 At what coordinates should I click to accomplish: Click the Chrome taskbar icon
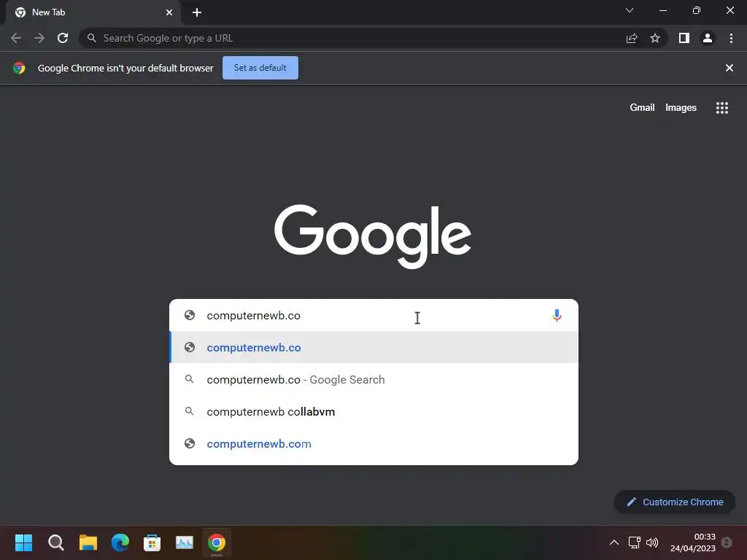[216, 542]
